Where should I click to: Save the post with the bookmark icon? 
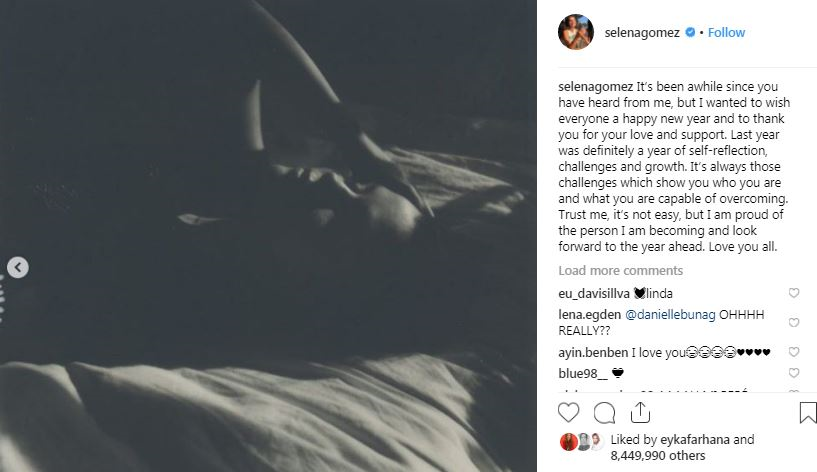point(808,413)
